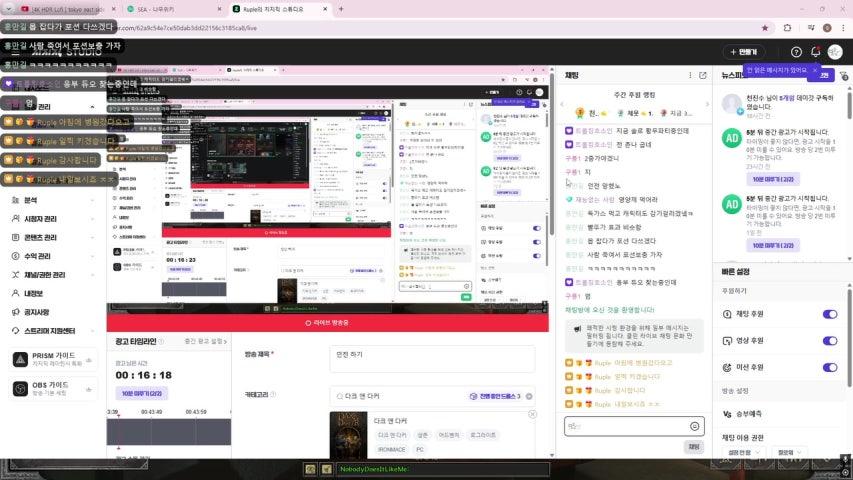Click the 승부예측 VS icon
This screenshot has height=480, width=853.
pyautogui.click(x=727, y=414)
